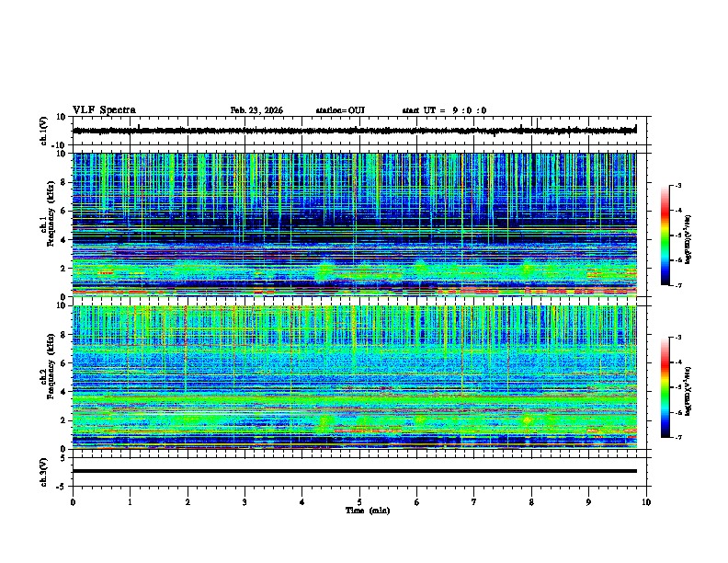Click the time axis tick label "3"
Screen dimensions: 728x563
pyautogui.click(x=245, y=502)
